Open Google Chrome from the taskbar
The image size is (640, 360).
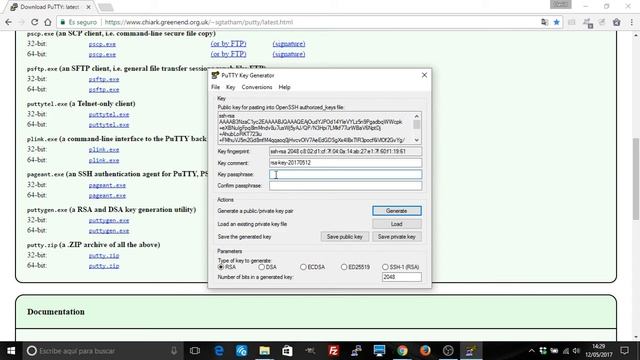click(402, 351)
